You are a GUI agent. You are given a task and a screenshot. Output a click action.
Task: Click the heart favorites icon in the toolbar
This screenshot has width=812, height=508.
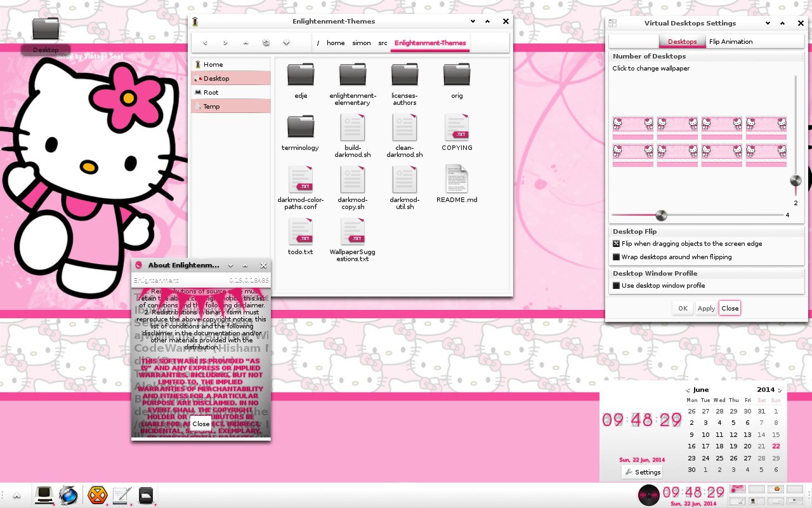tap(286, 43)
